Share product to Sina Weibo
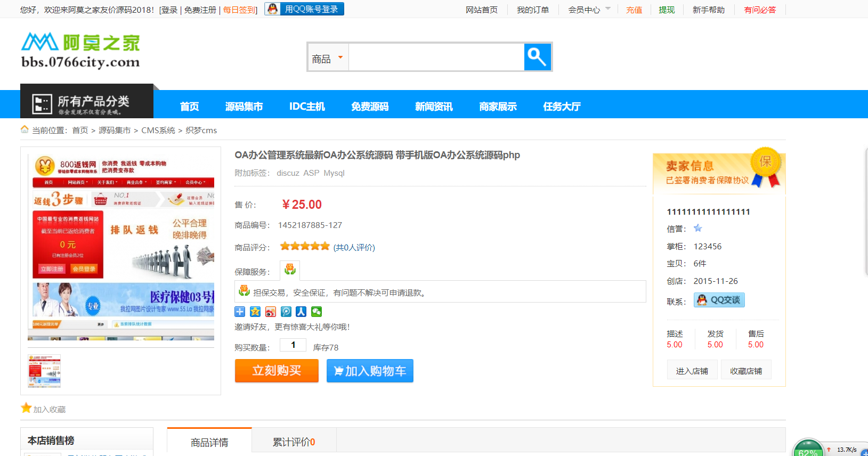The image size is (868, 456). [x=271, y=312]
